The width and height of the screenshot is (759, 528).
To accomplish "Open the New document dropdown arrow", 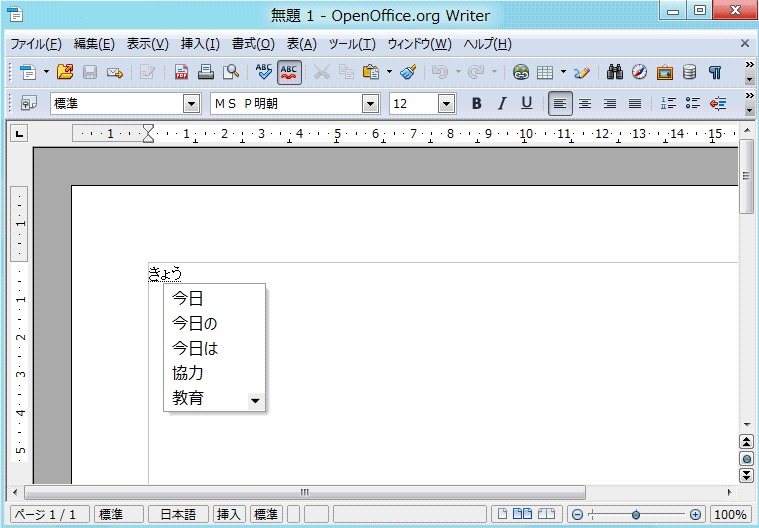I will pos(46,72).
